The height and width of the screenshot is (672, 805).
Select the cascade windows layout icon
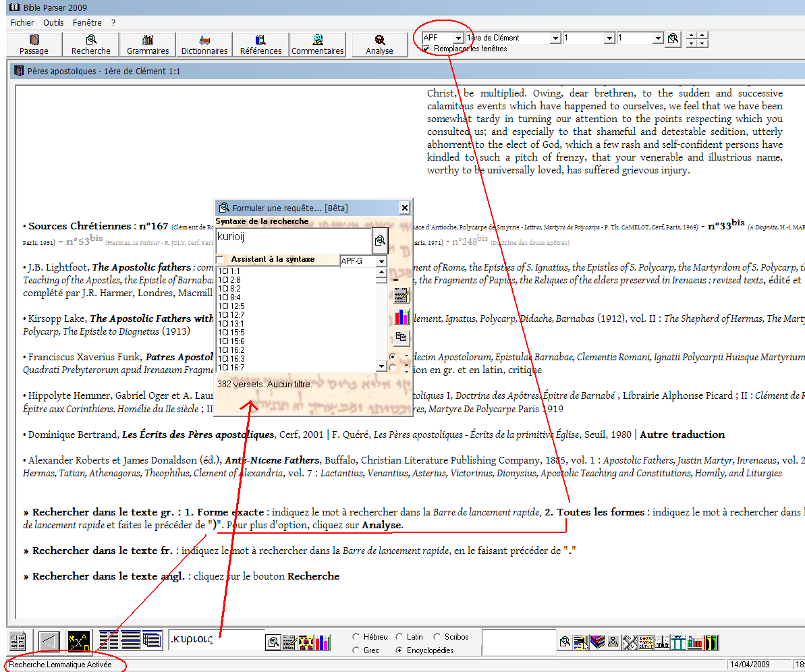coord(152,640)
